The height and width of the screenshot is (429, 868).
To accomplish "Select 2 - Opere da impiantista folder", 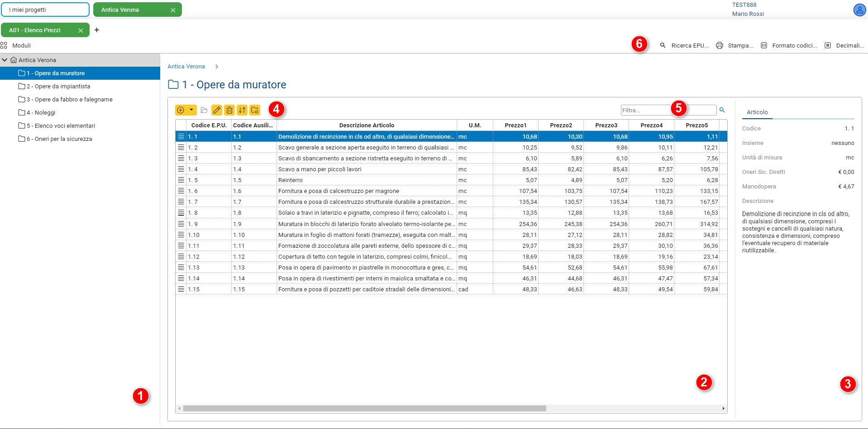I will (x=58, y=86).
